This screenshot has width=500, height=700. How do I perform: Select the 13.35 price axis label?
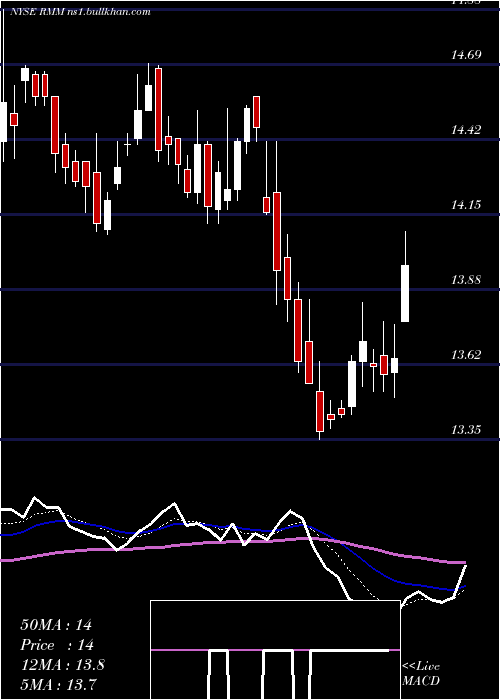pyautogui.click(x=466, y=430)
